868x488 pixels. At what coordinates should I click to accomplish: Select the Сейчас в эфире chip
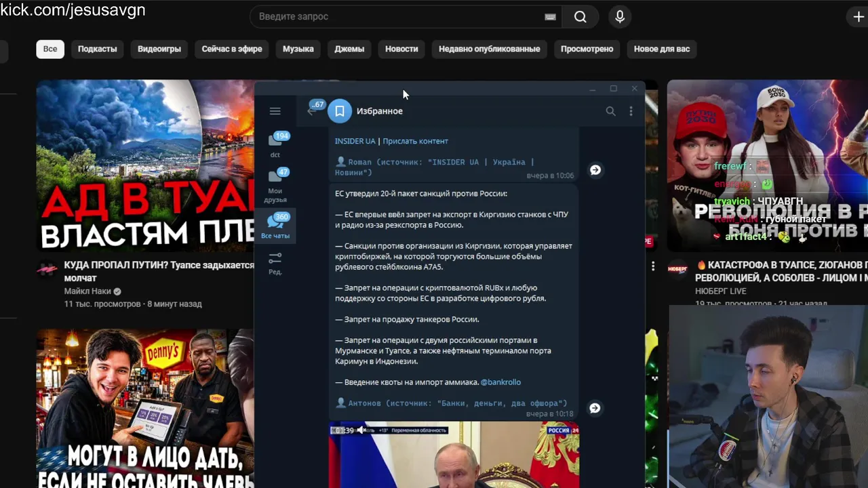[232, 49]
